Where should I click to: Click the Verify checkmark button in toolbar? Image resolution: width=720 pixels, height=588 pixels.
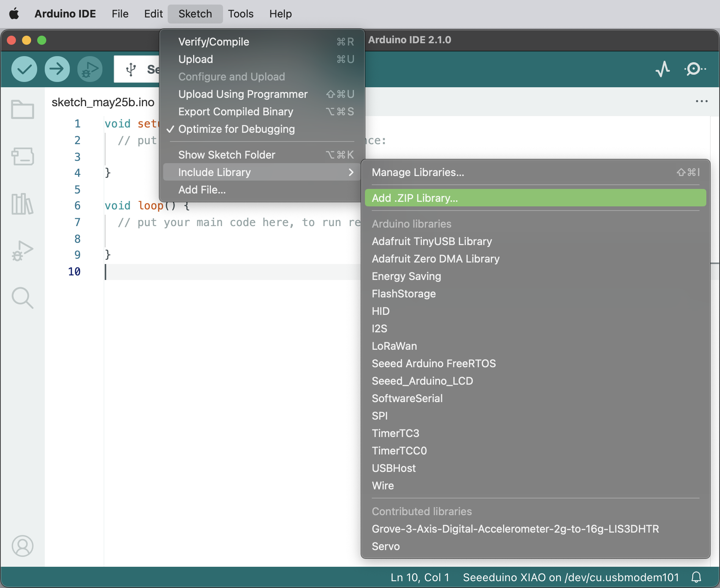[24, 69]
